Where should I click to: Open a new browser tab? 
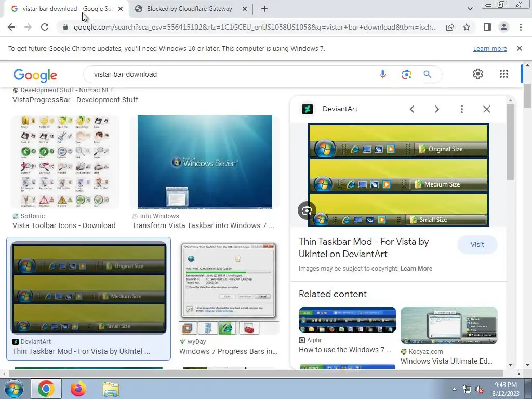click(x=264, y=9)
